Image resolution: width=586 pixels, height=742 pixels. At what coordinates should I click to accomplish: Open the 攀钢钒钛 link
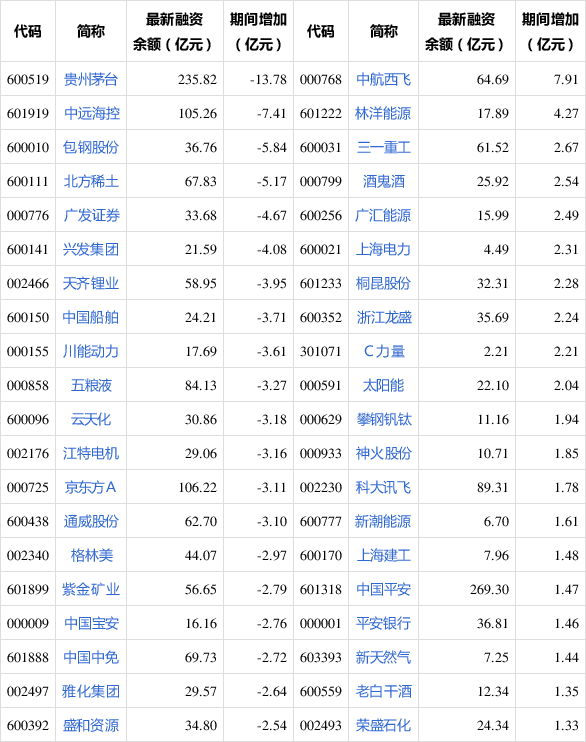[384, 419]
